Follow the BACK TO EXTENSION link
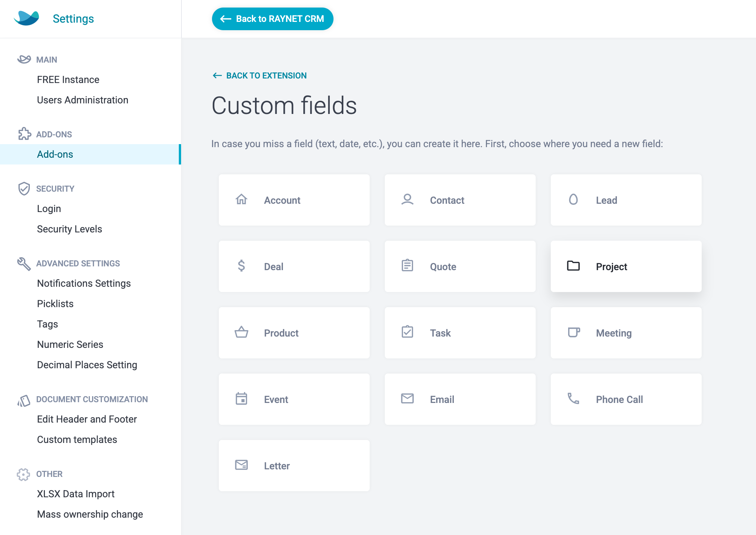756x535 pixels. coord(260,75)
